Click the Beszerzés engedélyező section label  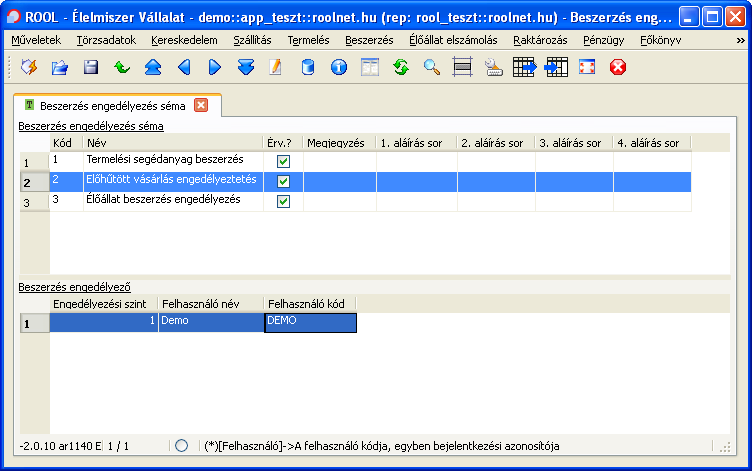(x=75, y=287)
